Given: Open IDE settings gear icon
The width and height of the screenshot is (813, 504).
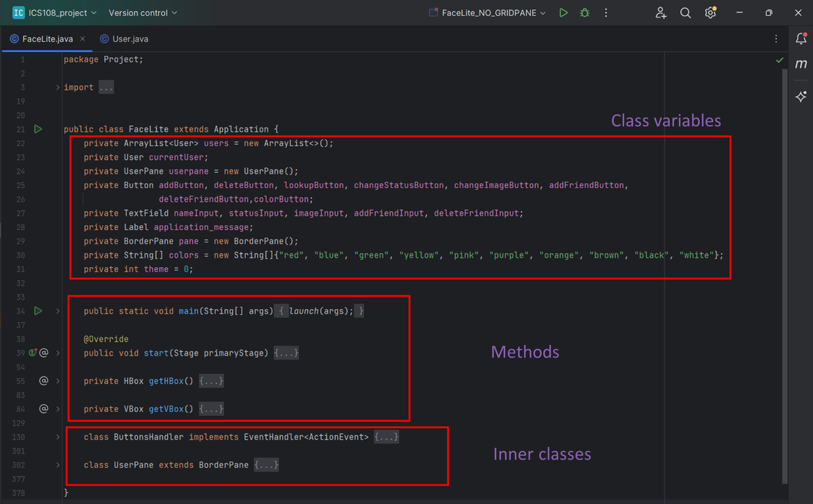Looking at the screenshot, I should pyautogui.click(x=710, y=13).
